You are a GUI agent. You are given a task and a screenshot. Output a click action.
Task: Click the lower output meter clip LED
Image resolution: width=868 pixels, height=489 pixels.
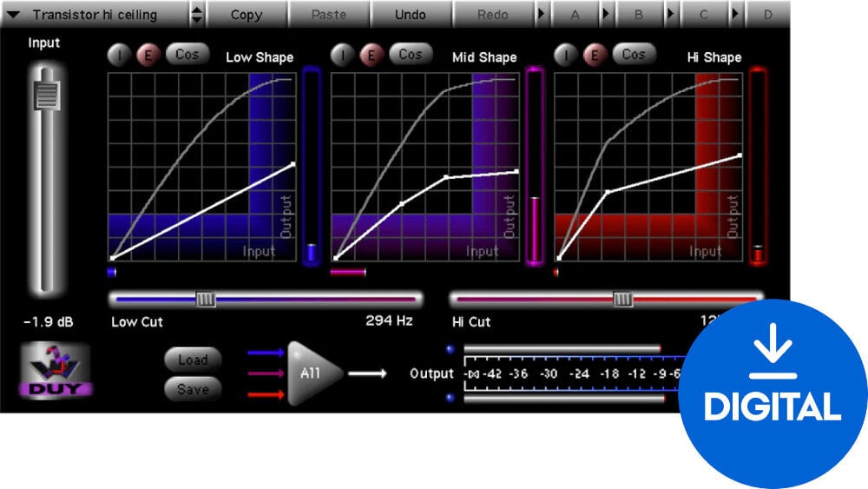click(450, 398)
